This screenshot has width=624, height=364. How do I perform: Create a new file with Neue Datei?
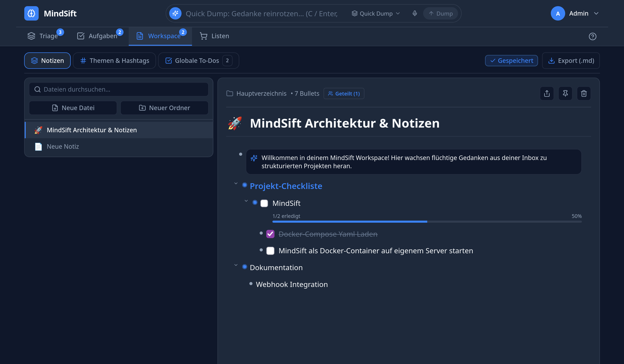pos(73,108)
